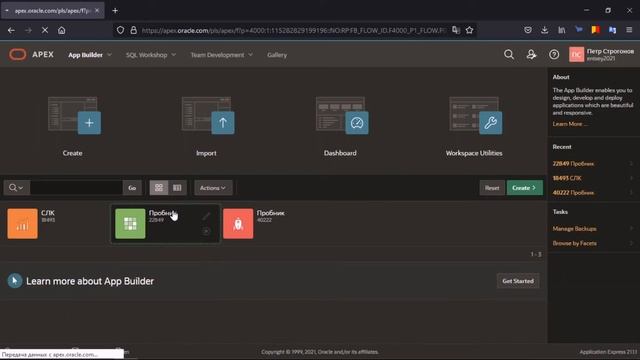Open a new browser tab
Image resolution: width=640 pixels, height=360 pixels.
click(x=115, y=11)
